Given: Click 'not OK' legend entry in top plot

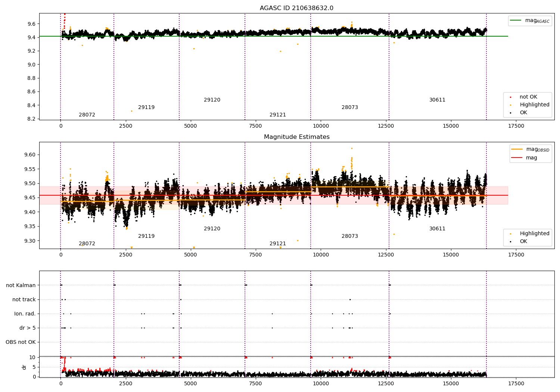Looking at the screenshot, I should coord(528,97).
